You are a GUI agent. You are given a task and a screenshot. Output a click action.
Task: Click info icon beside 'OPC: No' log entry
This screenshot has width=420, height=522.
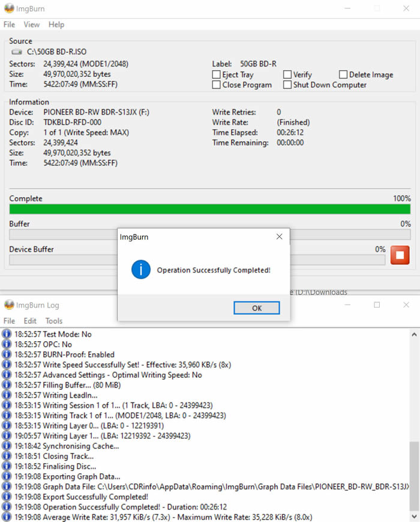(7, 344)
